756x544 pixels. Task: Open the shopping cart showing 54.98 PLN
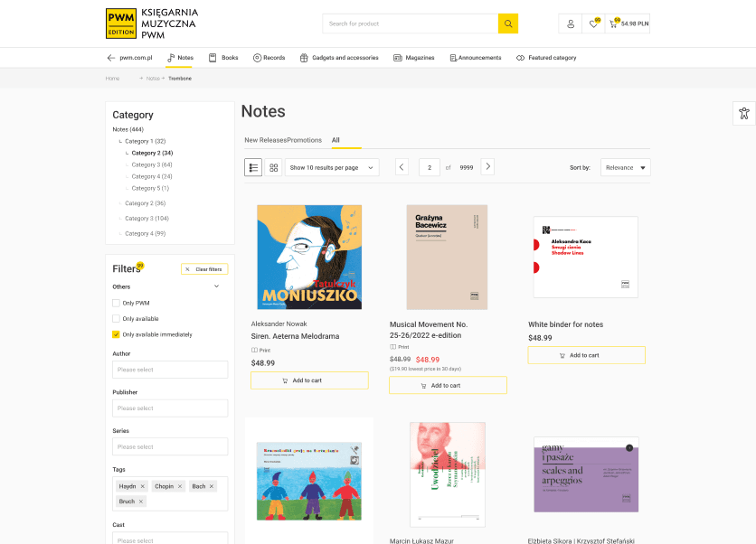pos(628,23)
